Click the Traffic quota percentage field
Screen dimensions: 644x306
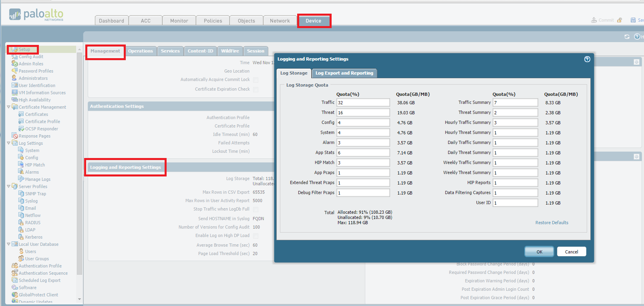tap(363, 103)
